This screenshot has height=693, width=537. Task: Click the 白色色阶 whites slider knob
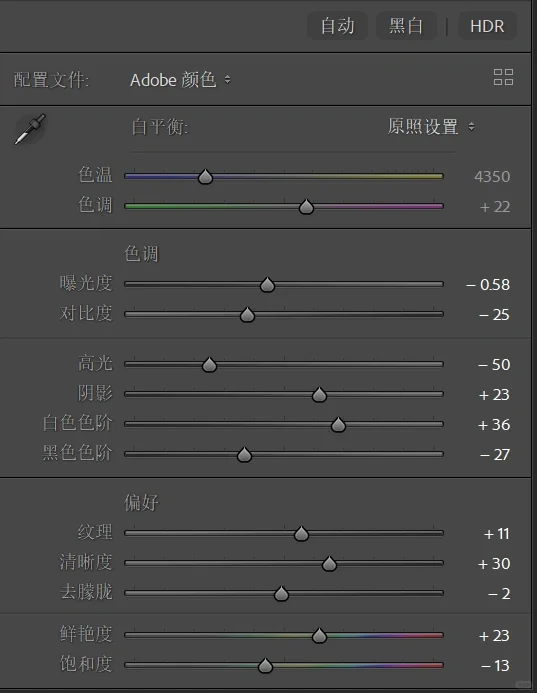tap(338, 425)
